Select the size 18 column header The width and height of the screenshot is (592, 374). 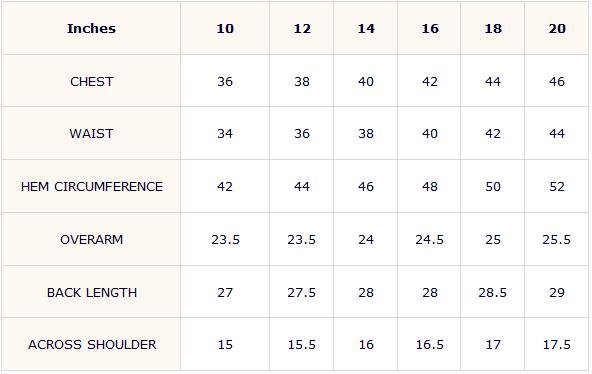tap(493, 29)
